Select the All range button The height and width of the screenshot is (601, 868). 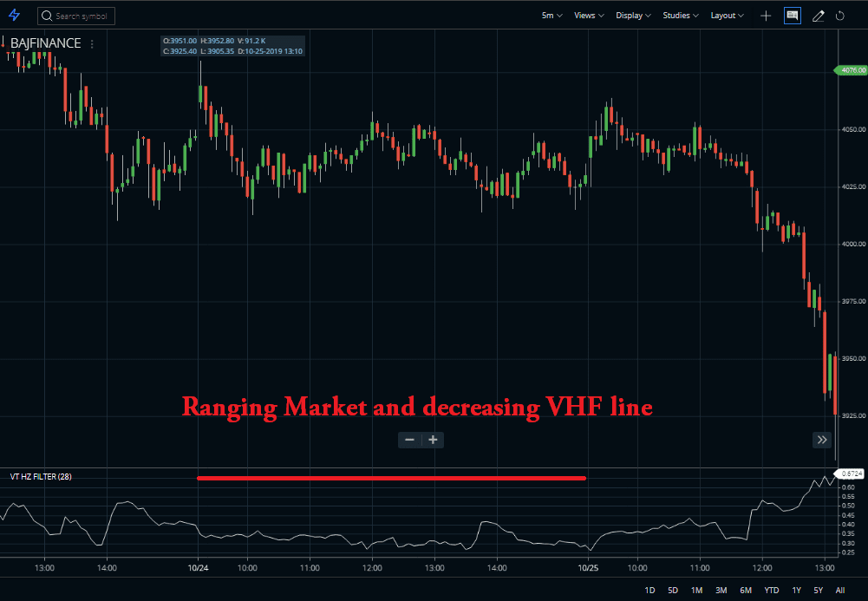839,591
